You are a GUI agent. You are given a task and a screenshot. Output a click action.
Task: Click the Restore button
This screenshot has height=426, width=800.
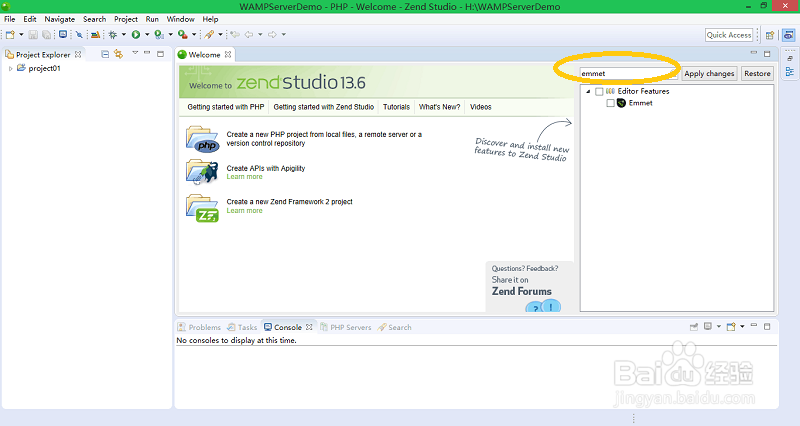757,73
